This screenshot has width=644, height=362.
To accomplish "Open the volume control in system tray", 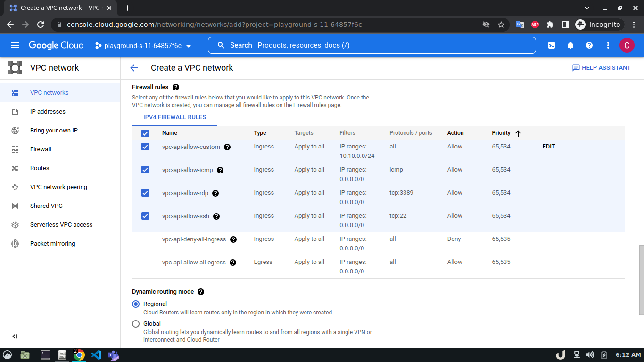I will 590,355.
